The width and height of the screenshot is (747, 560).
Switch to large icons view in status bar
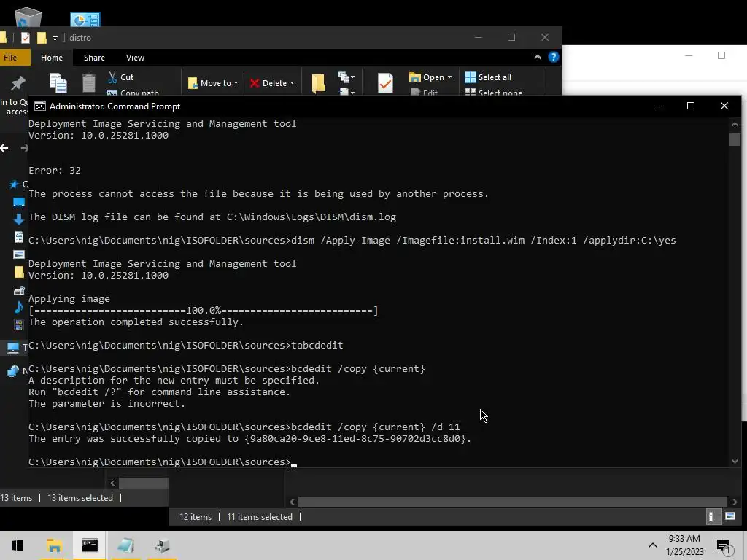(729, 516)
